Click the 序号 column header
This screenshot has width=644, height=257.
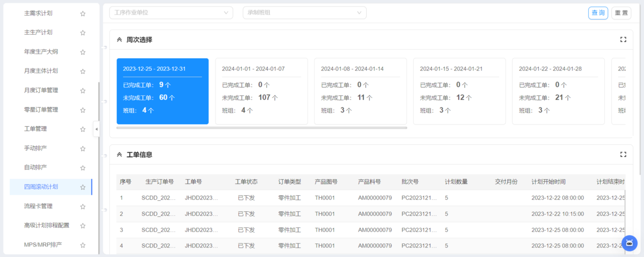[x=125, y=182]
